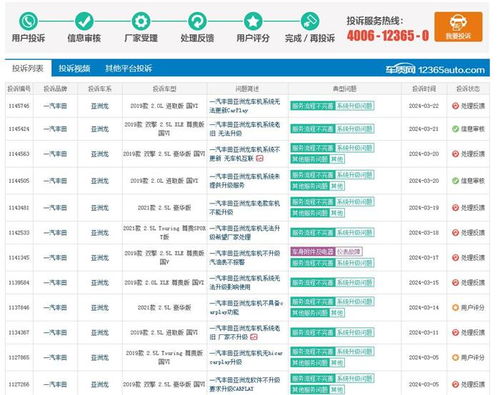Click the red status icon for 2024-03-22 row
Screen dimensions: 500x395
(x=455, y=106)
